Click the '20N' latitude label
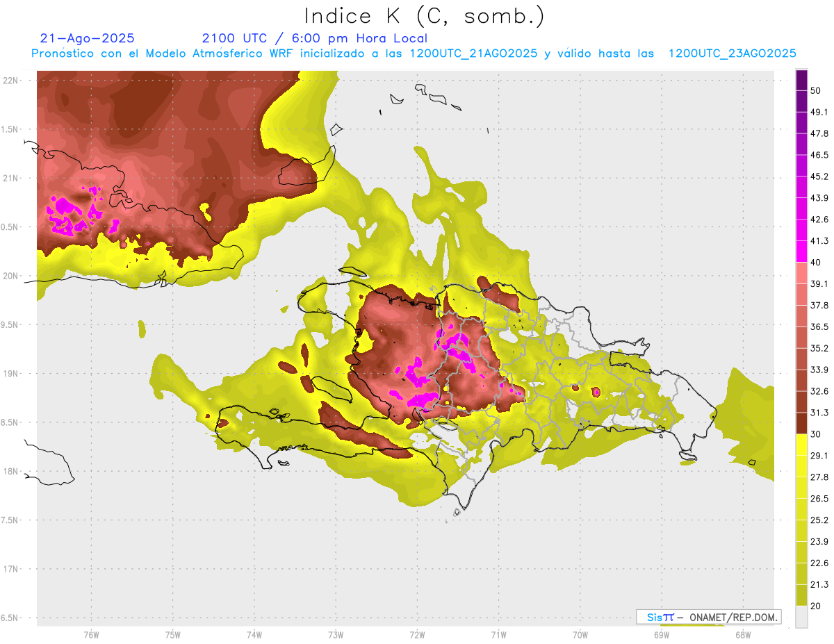834x644 pixels. (10, 276)
